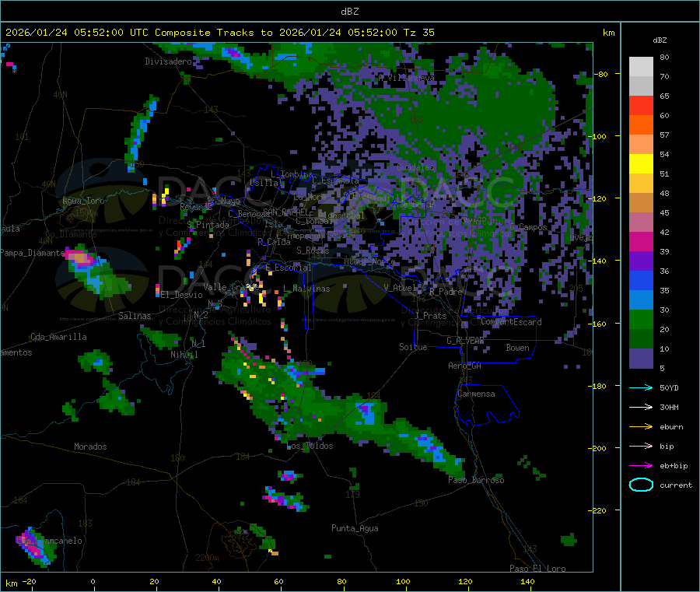The image size is (700, 592).
Task: Click the J_Prats place label
Action: (430, 316)
